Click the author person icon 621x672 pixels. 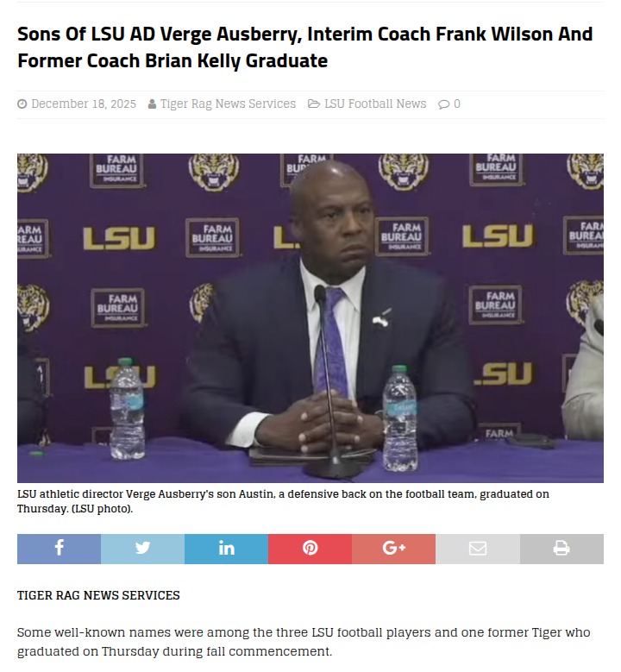152,104
